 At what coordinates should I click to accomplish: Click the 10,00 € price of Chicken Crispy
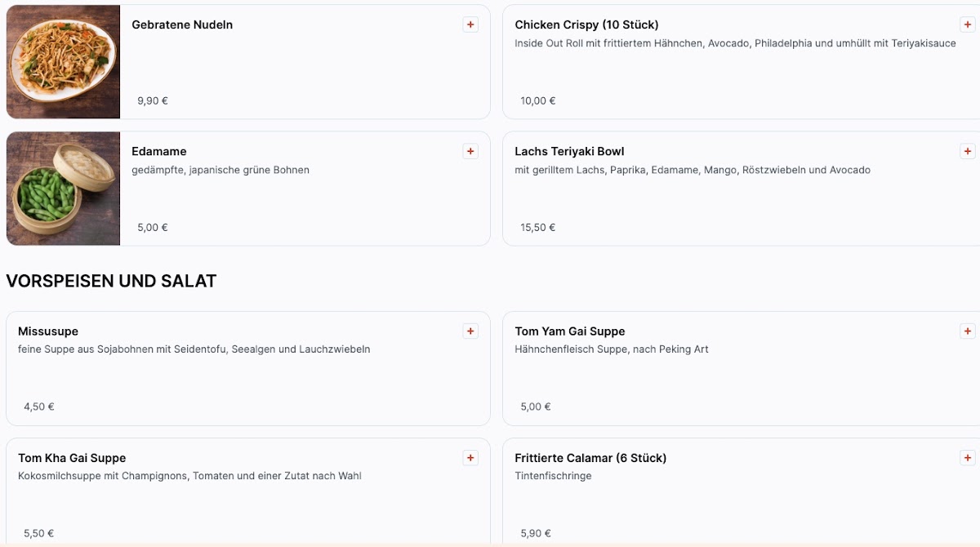tap(538, 101)
